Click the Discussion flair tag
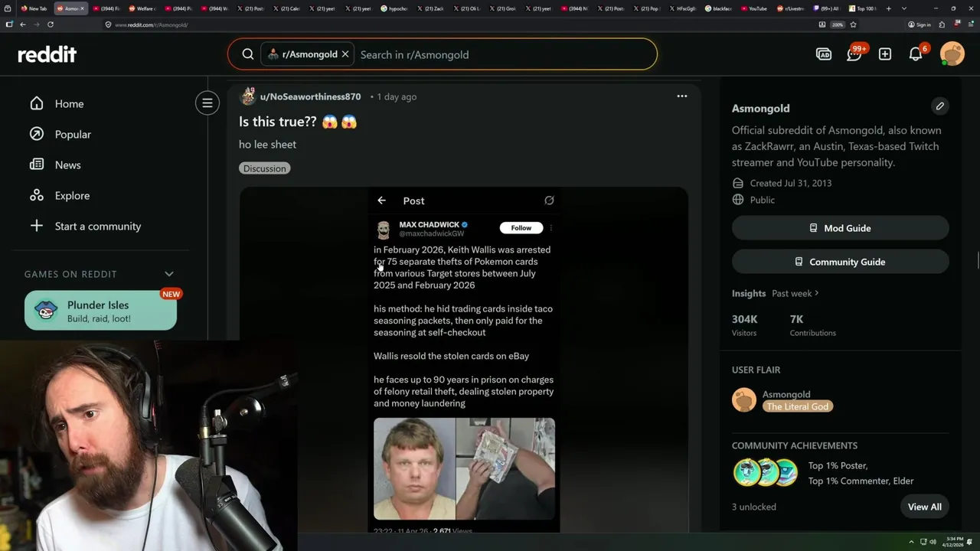The image size is (980, 551). [265, 168]
